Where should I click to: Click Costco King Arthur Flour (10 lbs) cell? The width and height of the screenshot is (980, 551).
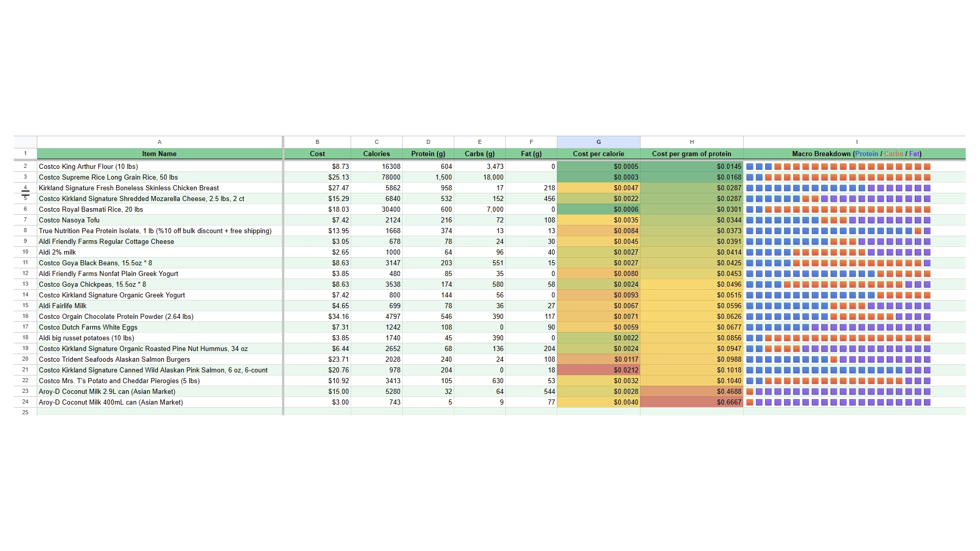click(159, 166)
